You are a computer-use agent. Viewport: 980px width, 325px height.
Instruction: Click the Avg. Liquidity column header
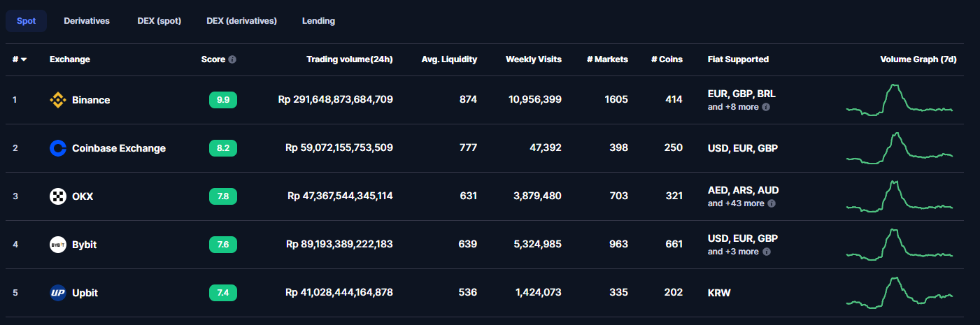pyautogui.click(x=449, y=59)
